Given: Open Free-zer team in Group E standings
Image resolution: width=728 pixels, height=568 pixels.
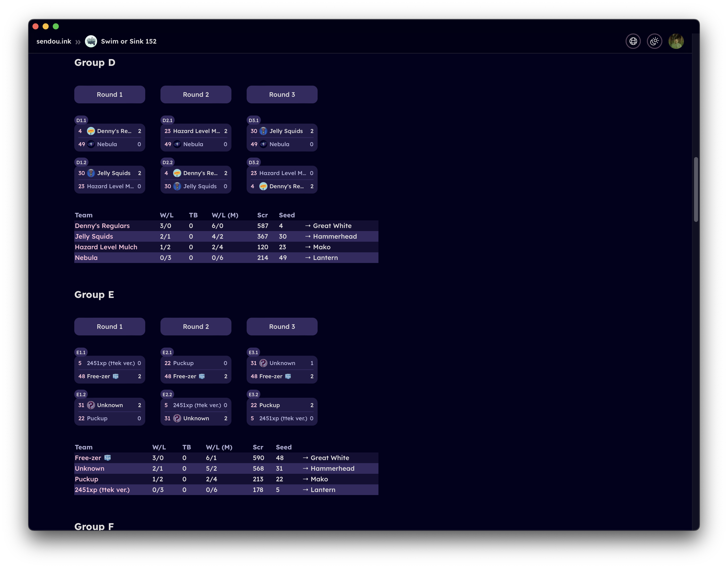Looking at the screenshot, I should (x=88, y=458).
